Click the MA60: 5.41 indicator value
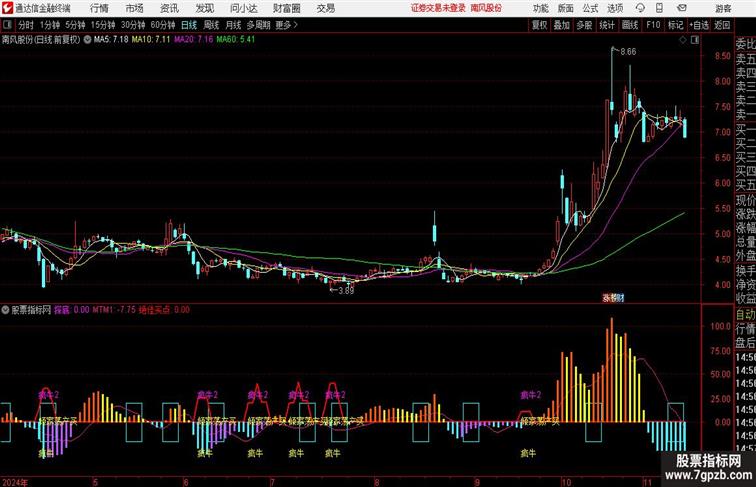The image size is (756, 487). pyautogui.click(x=236, y=40)
